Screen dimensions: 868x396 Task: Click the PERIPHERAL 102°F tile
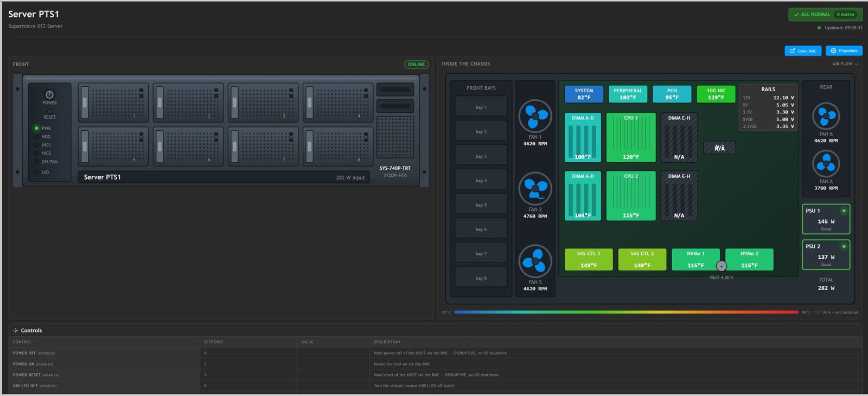(x=628, y=94)
